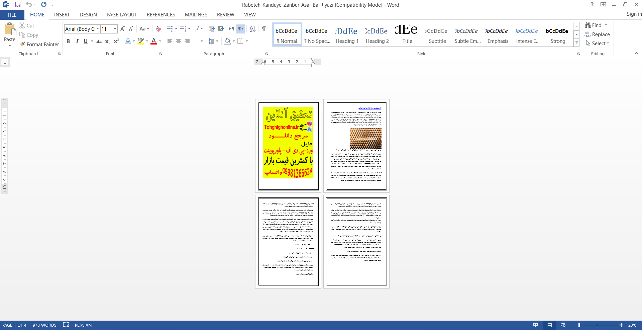Open the Line Spacing dropdown
This screenshot has height=330, width=644.
tap(213, 41)
